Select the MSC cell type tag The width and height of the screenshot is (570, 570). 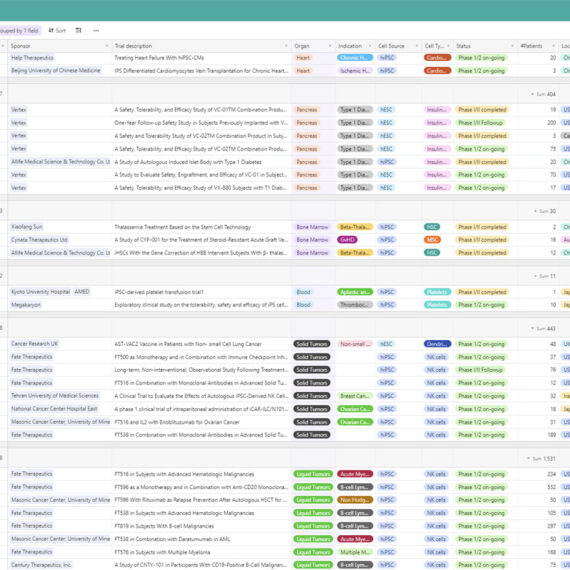coord(432,240)
